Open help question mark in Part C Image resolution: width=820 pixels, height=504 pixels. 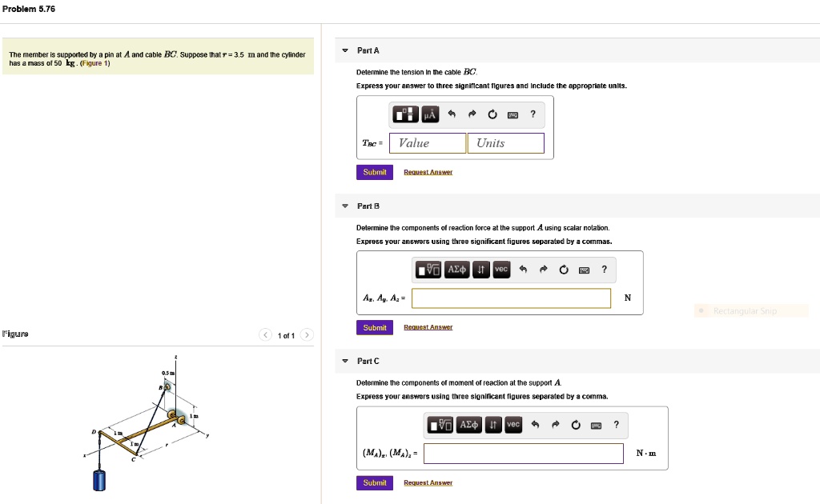point(616,425)
